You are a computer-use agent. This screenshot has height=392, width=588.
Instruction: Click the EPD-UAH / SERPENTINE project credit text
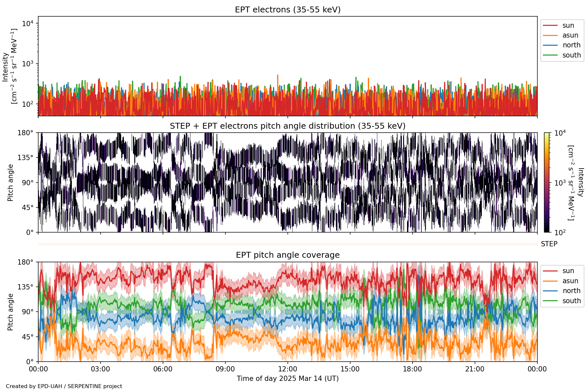pos(64,386)
